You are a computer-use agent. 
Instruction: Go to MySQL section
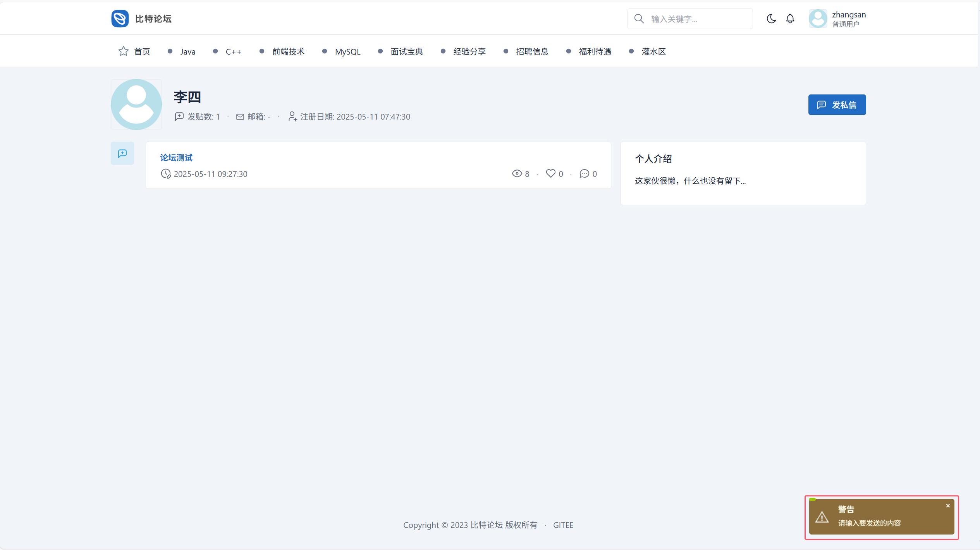347,51
